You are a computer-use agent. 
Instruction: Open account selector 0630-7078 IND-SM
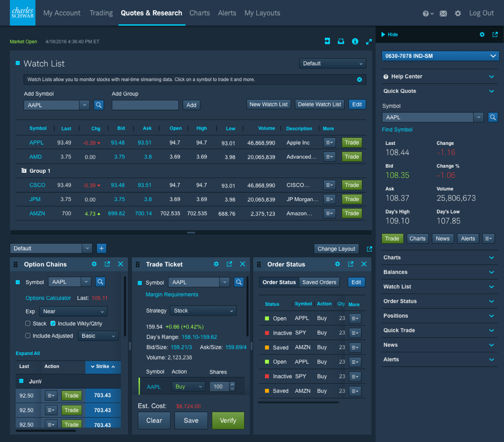tap(440, 56)
